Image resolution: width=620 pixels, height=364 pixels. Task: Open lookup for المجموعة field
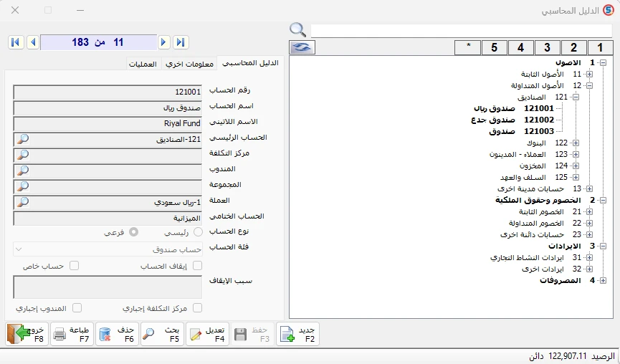click(x=23, y=186)
